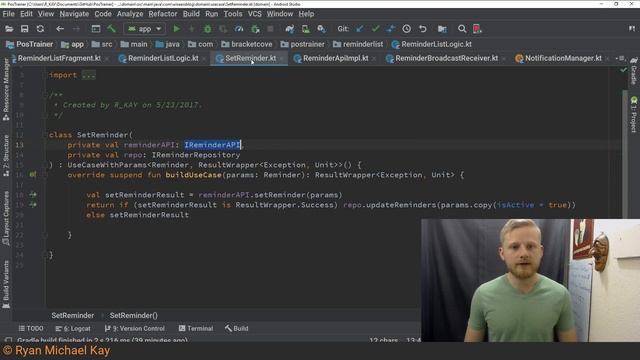Click the green inspection checkmark above the scrollbar
Image resolution: width=640 pixels, height=360 pixels.
pos(623,70)
